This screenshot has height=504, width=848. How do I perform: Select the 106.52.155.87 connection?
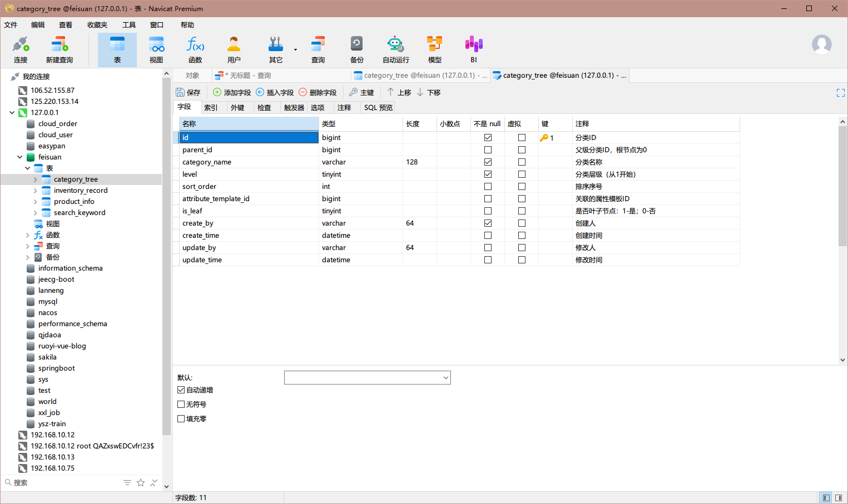52,91
